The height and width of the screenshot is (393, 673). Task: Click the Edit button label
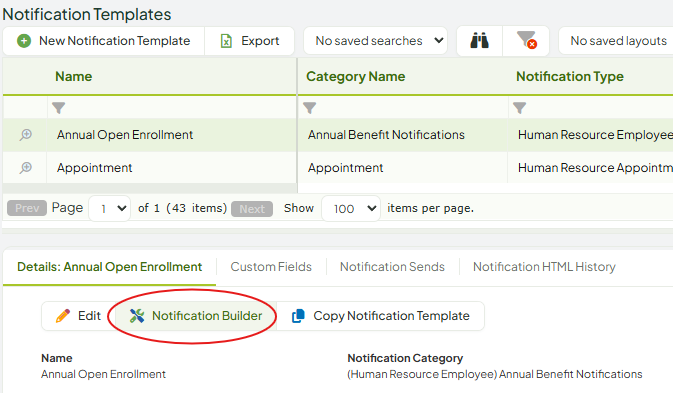(89, 316)
